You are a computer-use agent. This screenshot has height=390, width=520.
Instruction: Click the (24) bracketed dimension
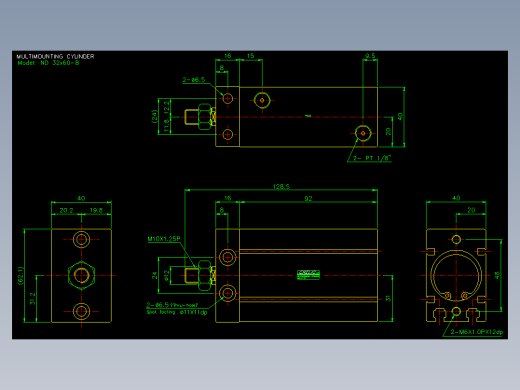coord(154,116)
